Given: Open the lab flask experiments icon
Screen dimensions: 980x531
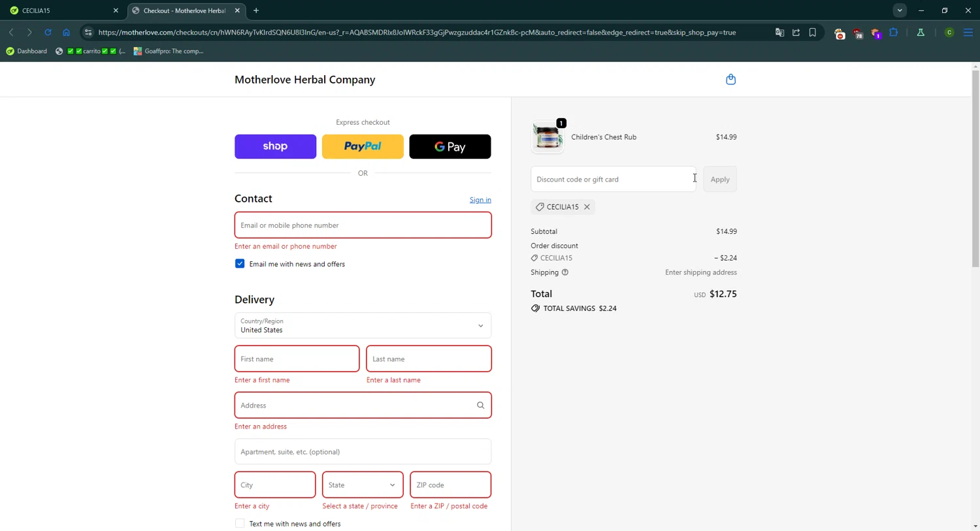Looking at the screenshot, I should pos(921,32).
